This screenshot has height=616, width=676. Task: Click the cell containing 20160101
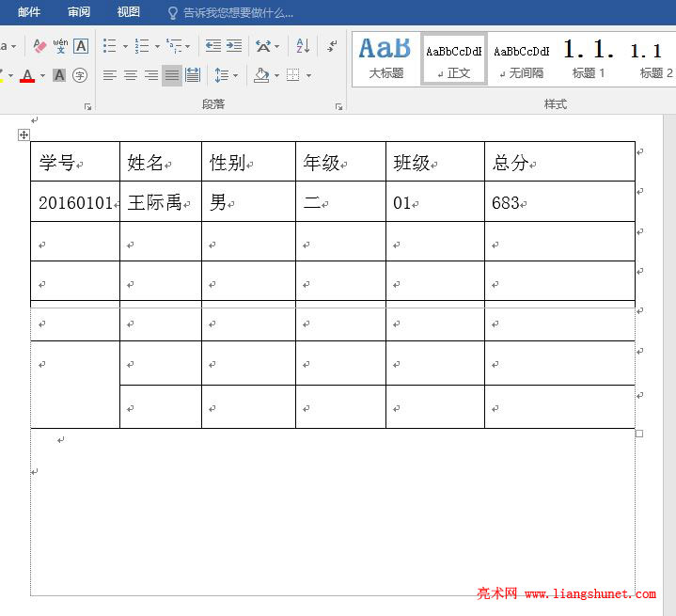[x=75, y=201]
